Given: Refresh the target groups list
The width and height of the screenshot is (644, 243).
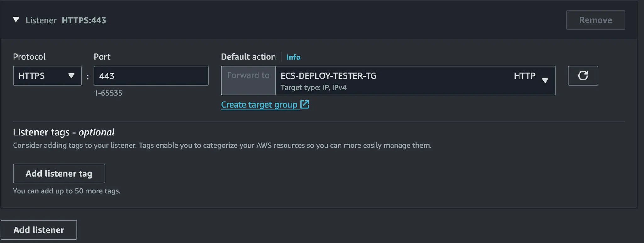Looking at the screenshot, I should (583, 76).
